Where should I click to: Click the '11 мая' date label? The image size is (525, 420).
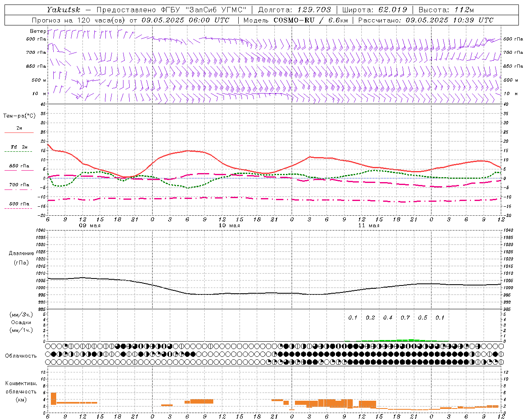(369, 226)
